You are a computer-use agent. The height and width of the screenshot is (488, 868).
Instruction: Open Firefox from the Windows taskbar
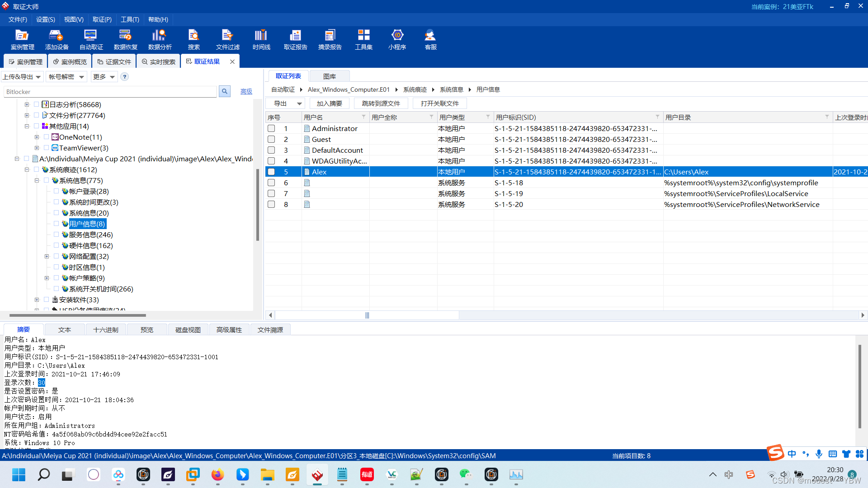pos(217,474)
